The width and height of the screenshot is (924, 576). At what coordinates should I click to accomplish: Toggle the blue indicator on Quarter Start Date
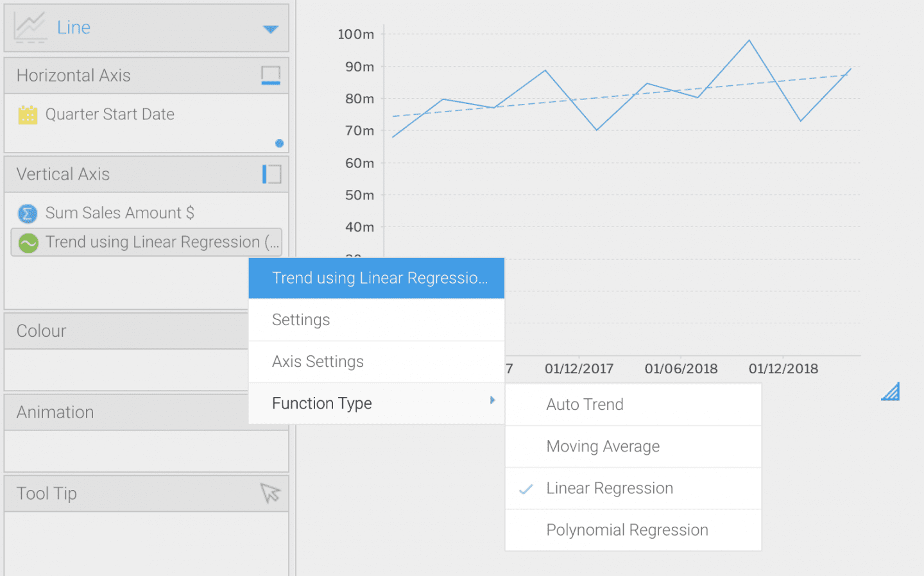[279, 144]
